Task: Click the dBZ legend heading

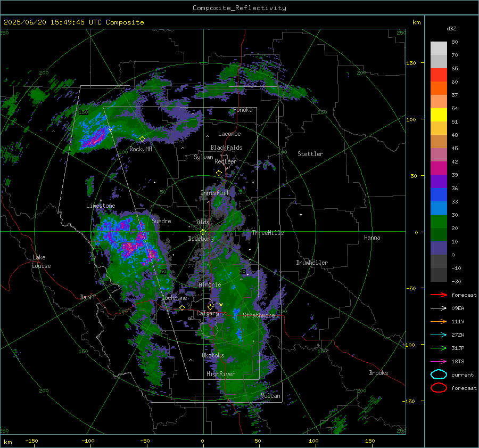Action: [451, 28]
